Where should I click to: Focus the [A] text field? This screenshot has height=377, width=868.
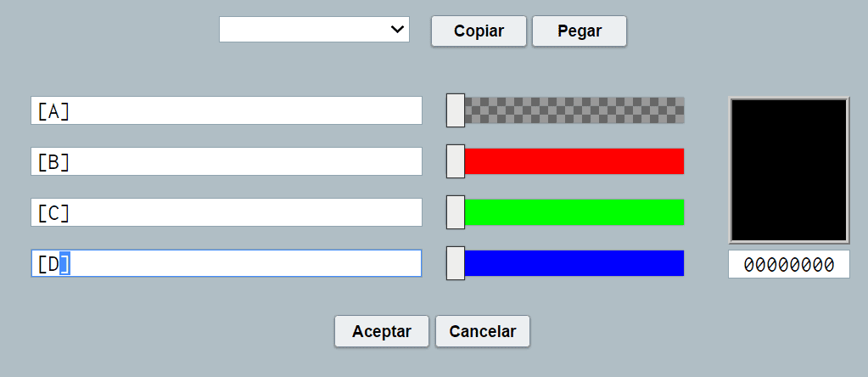[227, 110]
